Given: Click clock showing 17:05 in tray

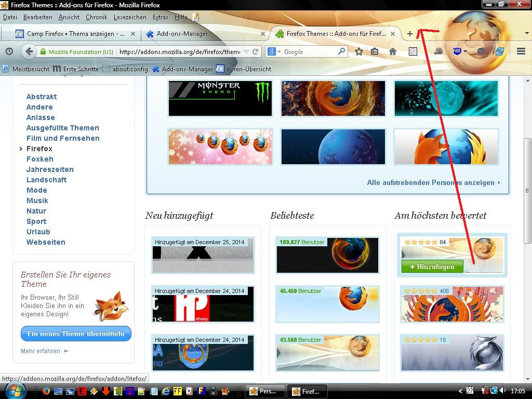Looking at the screenshot, I should [517, 391].
